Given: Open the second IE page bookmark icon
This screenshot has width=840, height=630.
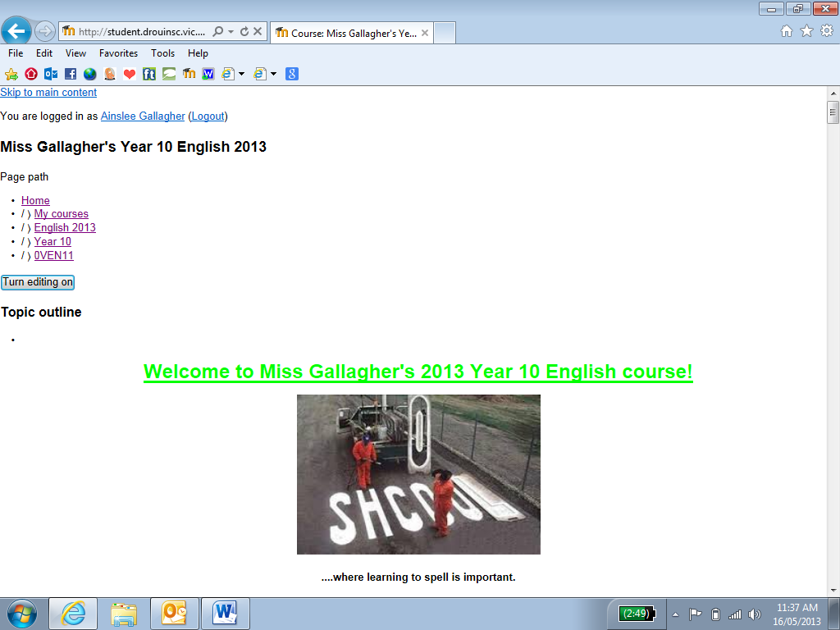Looking at the screenshot, I should (x=260, y=74).
